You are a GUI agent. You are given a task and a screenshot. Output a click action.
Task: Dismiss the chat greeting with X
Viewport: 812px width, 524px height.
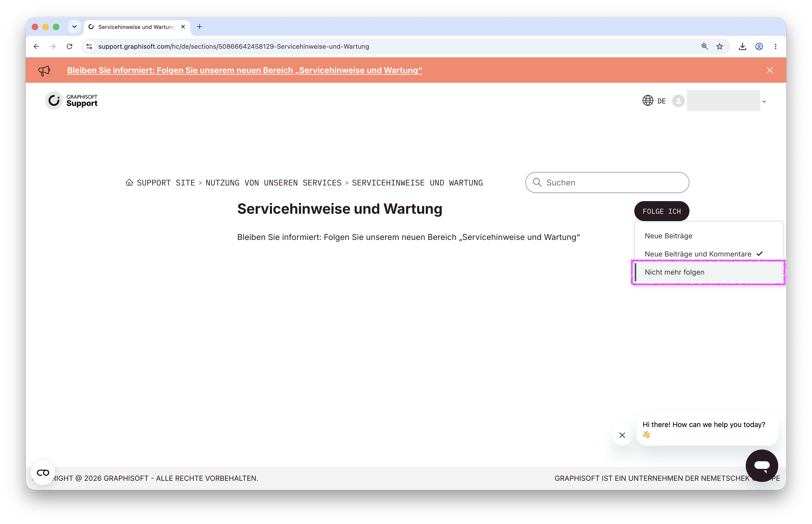pos(622,435)
